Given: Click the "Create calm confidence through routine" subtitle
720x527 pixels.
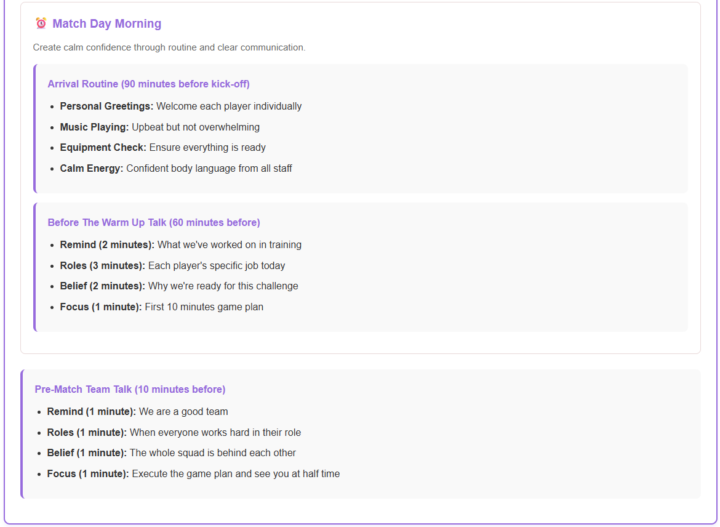Looking at the screenshot, I should (169, 47).
